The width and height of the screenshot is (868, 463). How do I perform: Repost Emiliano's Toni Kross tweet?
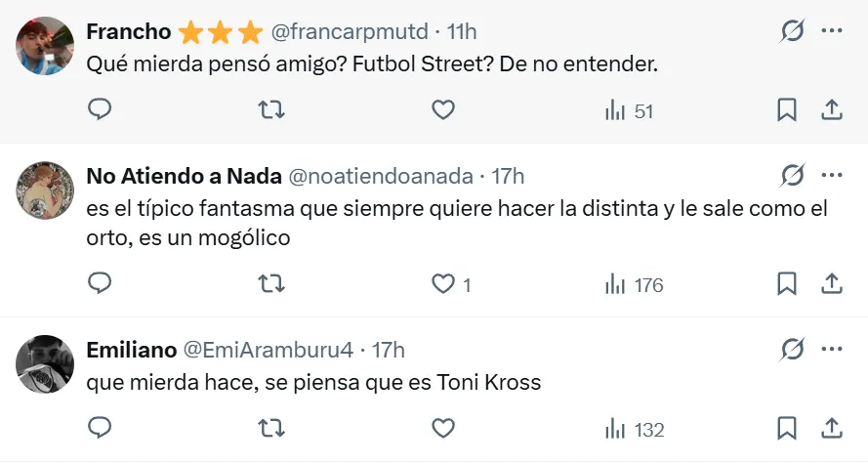point(271,429)
